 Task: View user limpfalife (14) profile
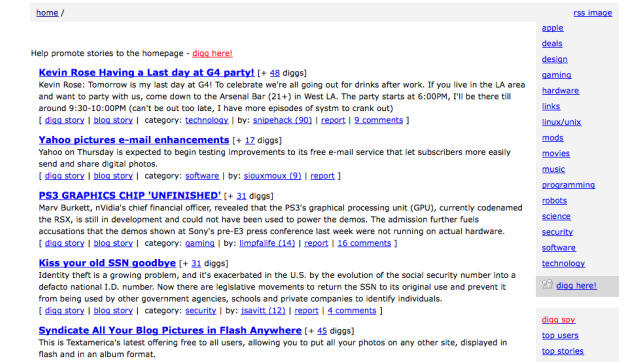(267, 243)
